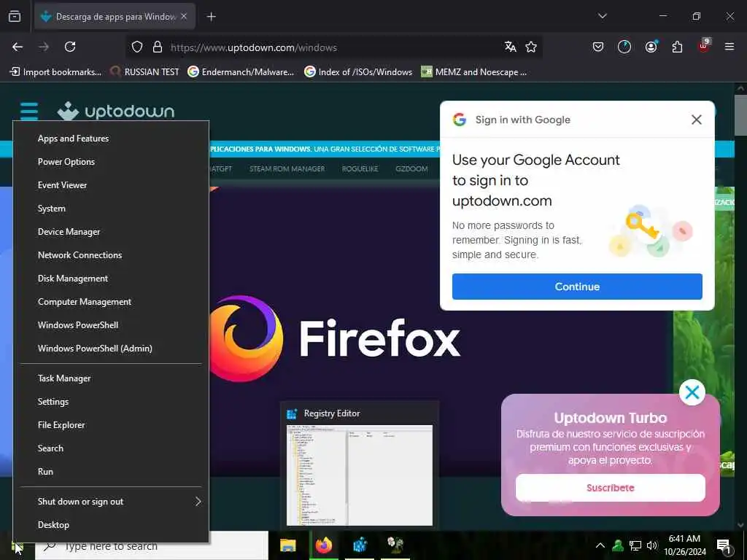The image size is (747, 560).
Task: Click the site padlock icon
Action: coord(158,47)
